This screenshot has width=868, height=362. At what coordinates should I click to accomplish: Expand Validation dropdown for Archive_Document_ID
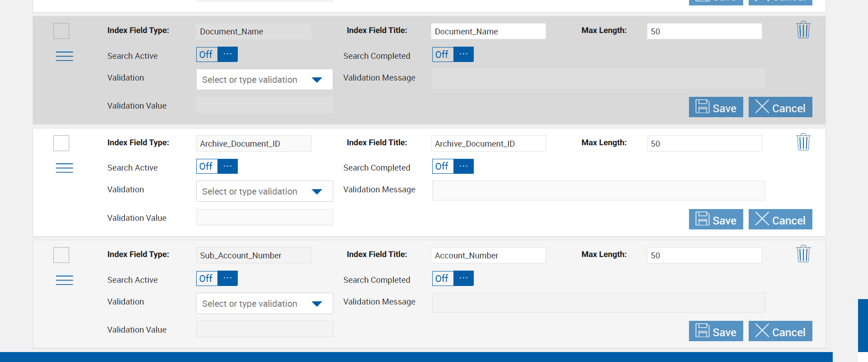tap(316, 191)
